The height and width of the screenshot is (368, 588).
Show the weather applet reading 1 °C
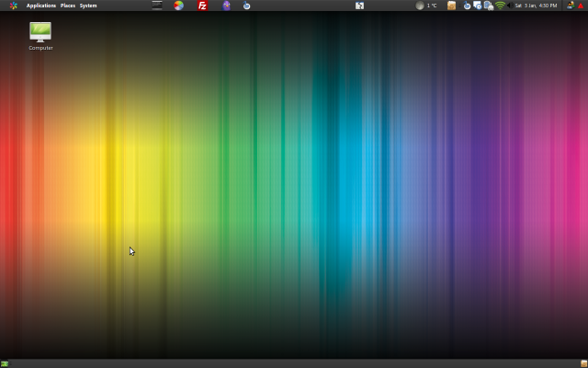[426, 6]
